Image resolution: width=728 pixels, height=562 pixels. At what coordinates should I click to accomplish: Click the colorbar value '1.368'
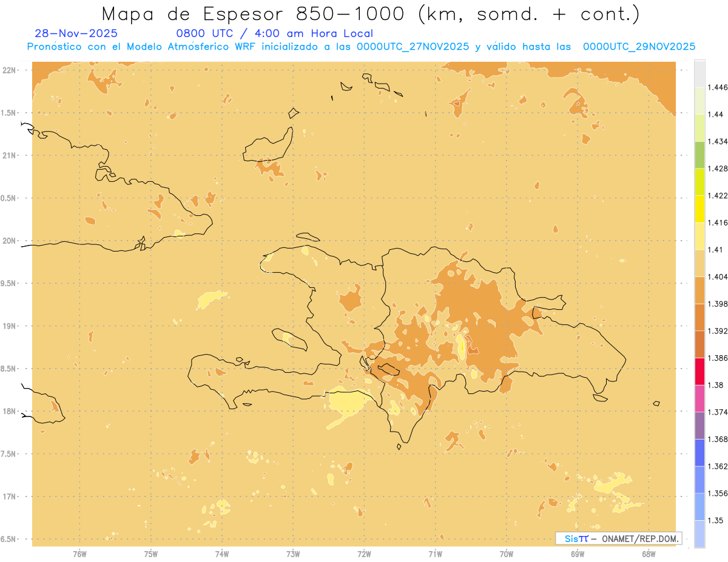coord(717,439)
